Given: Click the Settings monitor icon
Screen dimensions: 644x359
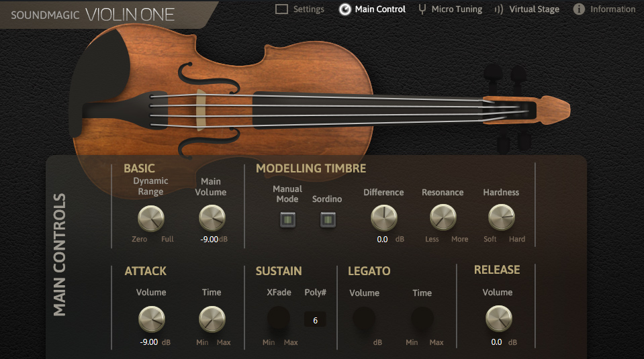Looking at the screenshot, I should pos(282,9).
